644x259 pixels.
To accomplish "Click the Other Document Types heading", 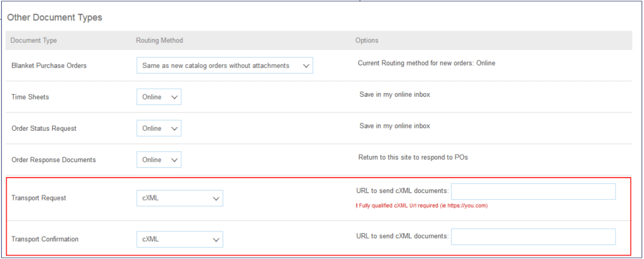I will (x=55, y=18).
